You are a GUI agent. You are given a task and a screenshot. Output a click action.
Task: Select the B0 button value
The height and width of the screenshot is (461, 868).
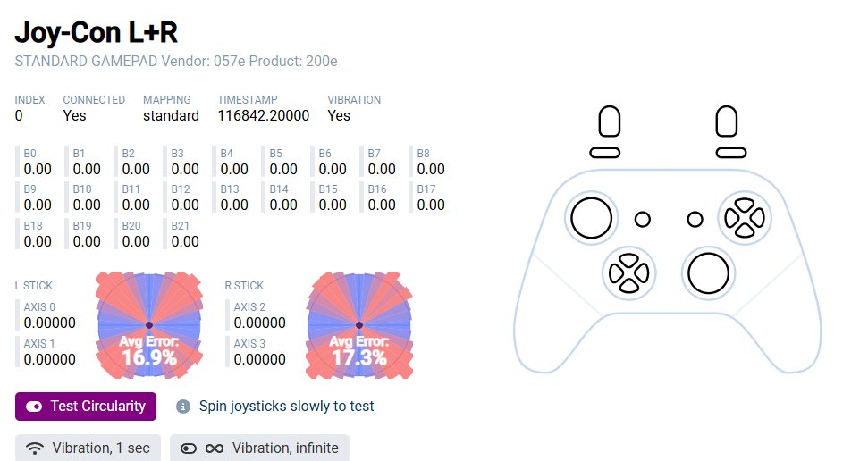click(38, 169)
